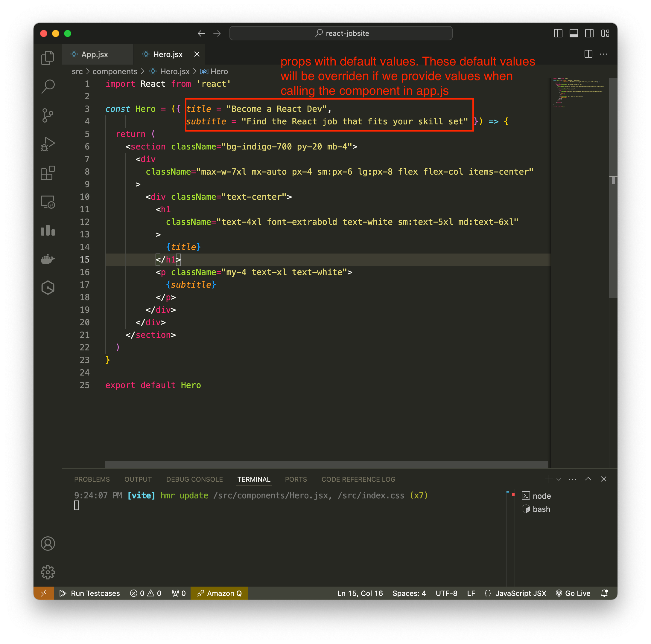Viewport: 651px width, 644px height.
Task: Open notifications bell
Action: click(605, 593)
